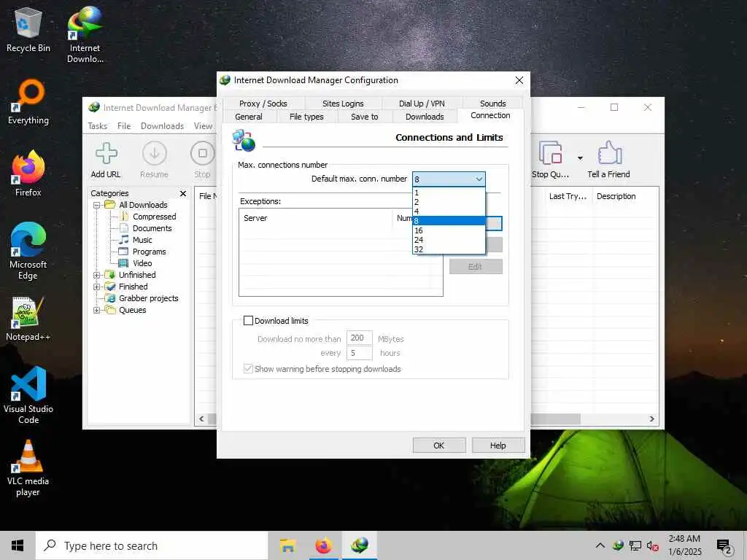
Task: Open Notepad++ desktop shortcut
Action: 28,319
